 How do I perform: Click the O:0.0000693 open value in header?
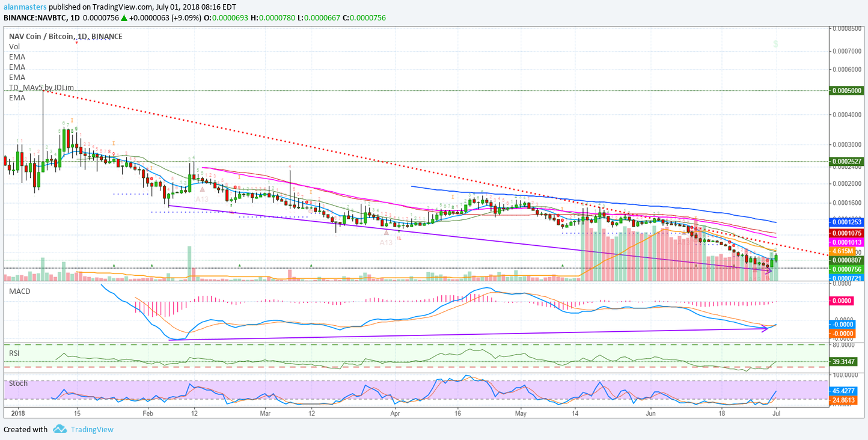(226, 18)
